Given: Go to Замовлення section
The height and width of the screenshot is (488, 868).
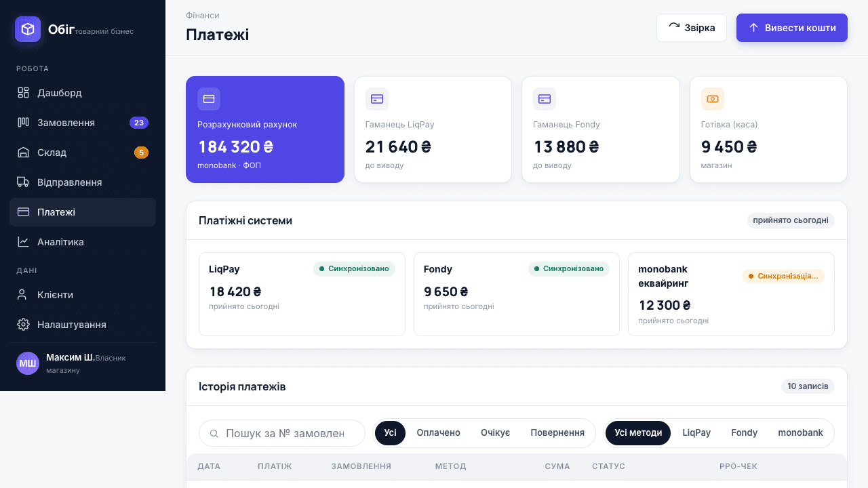Looking at the screenshot, I should pyautogui.click(x=83, y=123).
